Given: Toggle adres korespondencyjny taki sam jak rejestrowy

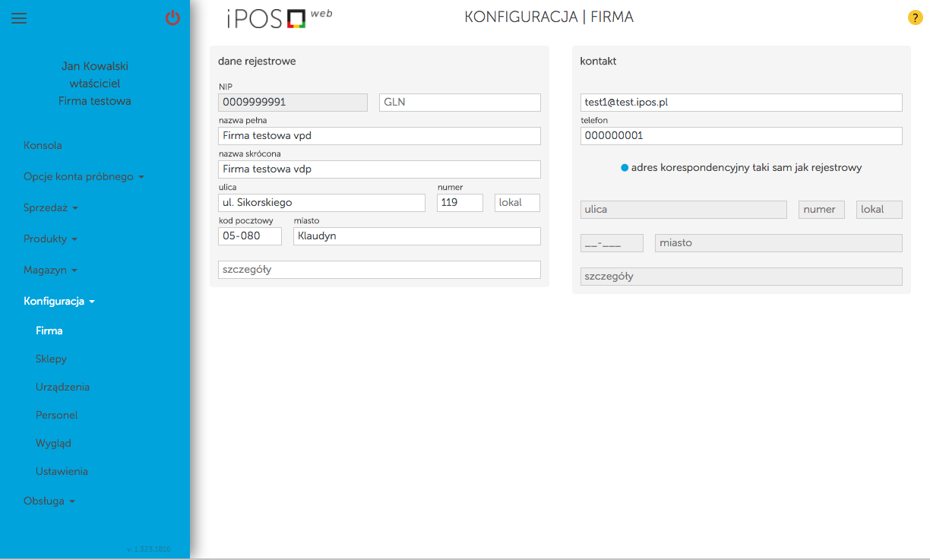Looking at the screenshot, I should click(x=625, y=166).
